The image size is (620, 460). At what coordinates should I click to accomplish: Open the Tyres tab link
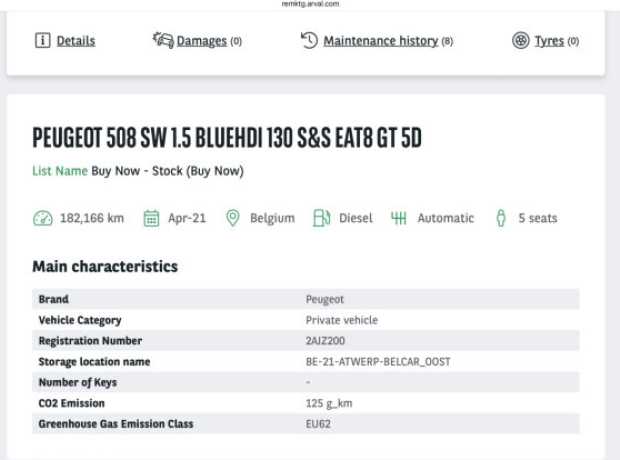549,41
